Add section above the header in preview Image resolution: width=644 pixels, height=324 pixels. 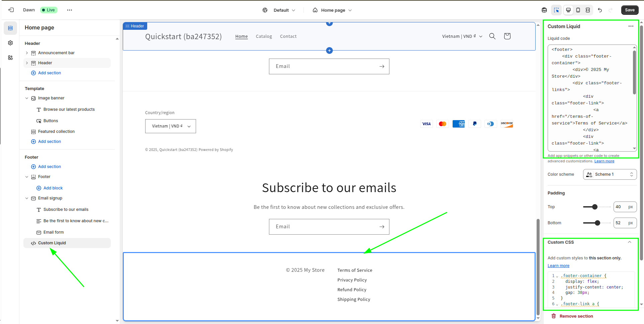[x=330, y=23]
